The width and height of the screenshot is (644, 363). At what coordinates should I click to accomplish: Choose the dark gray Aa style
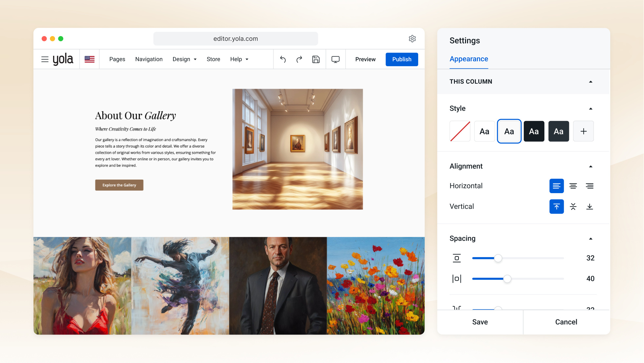(559, 131)
